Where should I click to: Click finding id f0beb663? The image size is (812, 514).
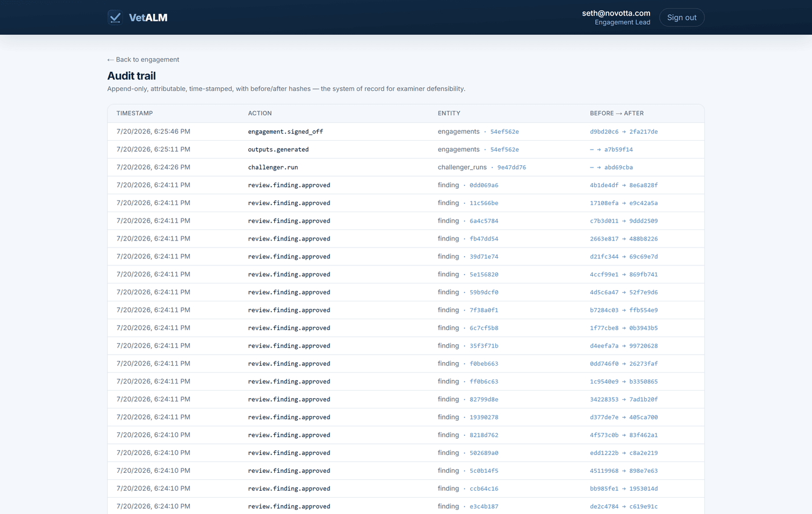coord(484,364)
